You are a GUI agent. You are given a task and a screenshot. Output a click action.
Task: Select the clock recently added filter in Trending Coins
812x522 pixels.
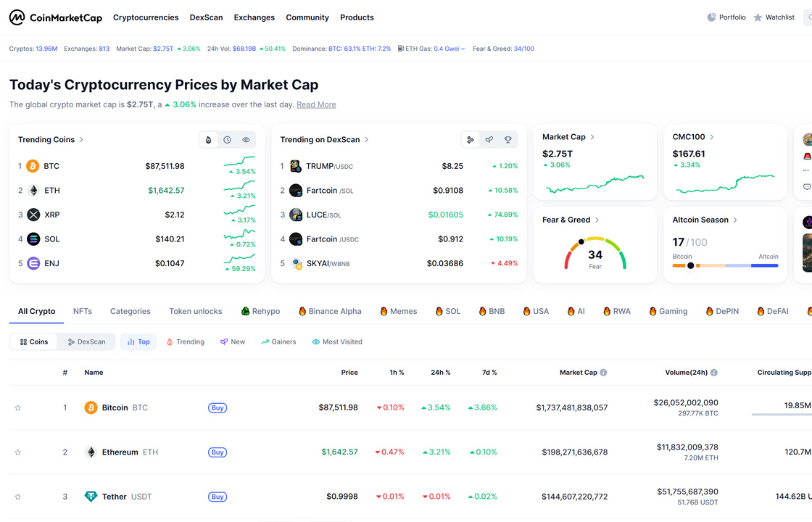tap(228, 140)
